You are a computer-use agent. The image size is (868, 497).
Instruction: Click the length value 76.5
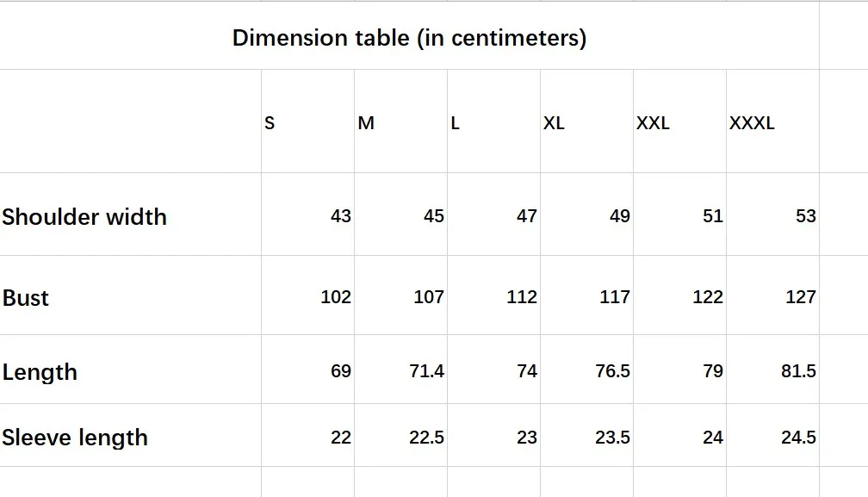pyautogui.click(x=612, y=371)
